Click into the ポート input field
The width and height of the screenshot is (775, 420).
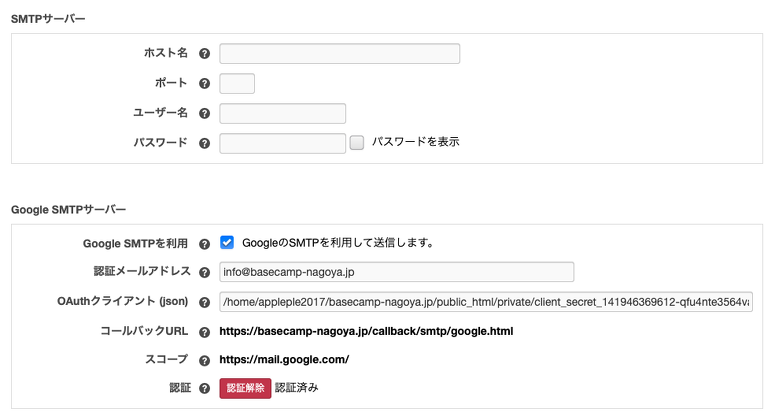pos(237,84)
